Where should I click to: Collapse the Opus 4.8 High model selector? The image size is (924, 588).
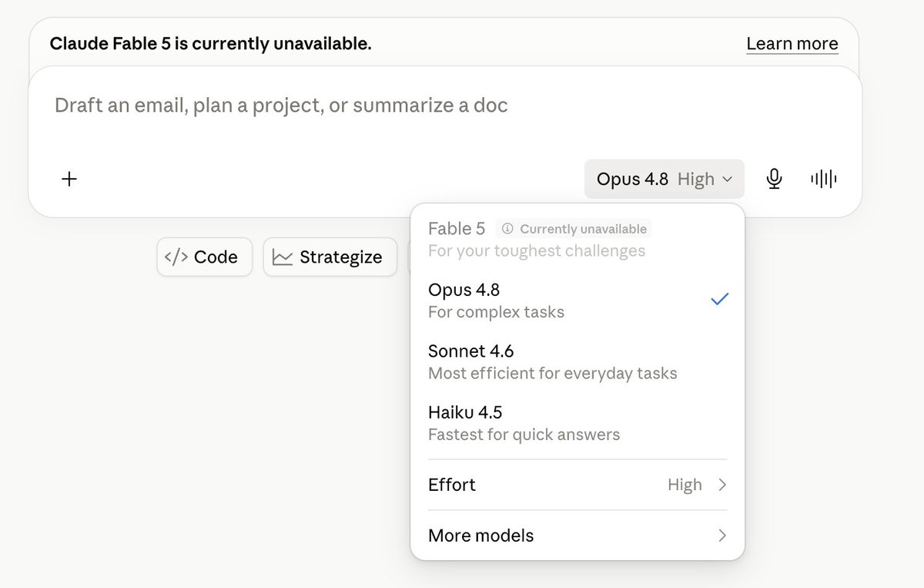coord(665,179)
